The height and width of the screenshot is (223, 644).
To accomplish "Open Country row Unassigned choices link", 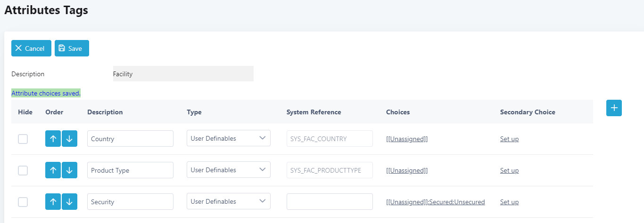I will pyautogui.click(x=407, y=139).
